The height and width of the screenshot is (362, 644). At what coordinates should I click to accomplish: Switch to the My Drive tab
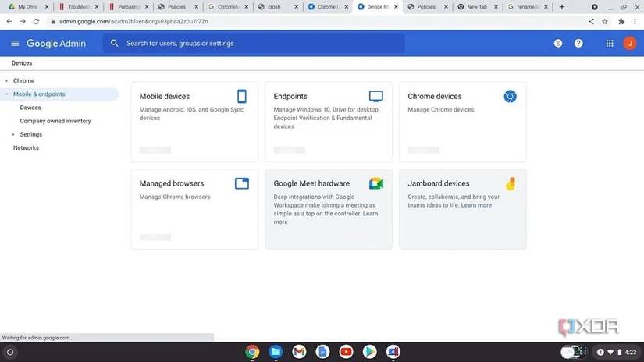(x=27, y=7)
